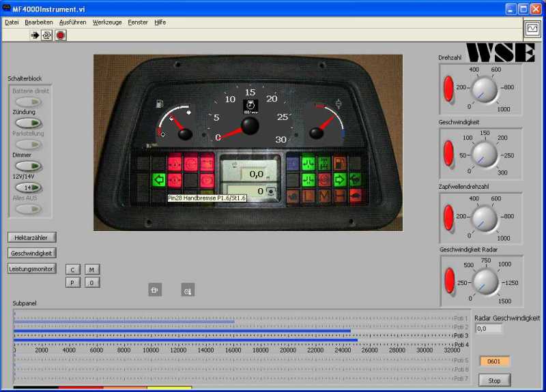Click the Run arrow in the toolbar
Viewport: 546px width, 392px height.
click(35, 35)
